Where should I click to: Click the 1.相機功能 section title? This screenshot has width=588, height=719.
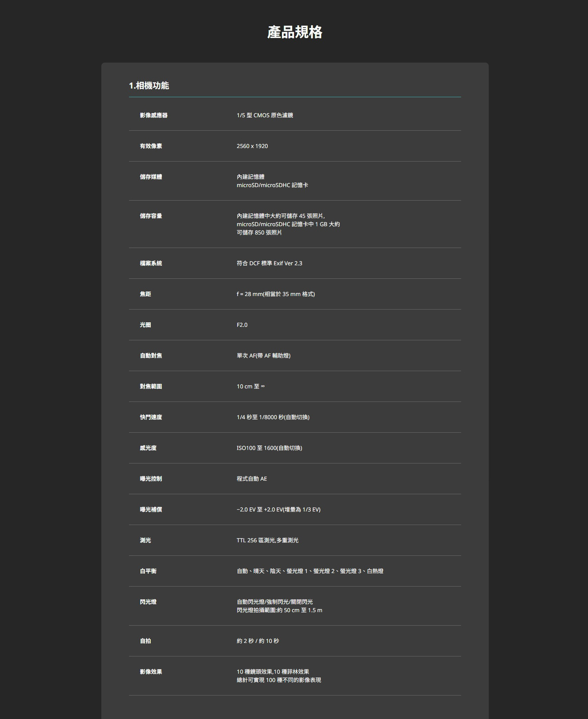149,85
